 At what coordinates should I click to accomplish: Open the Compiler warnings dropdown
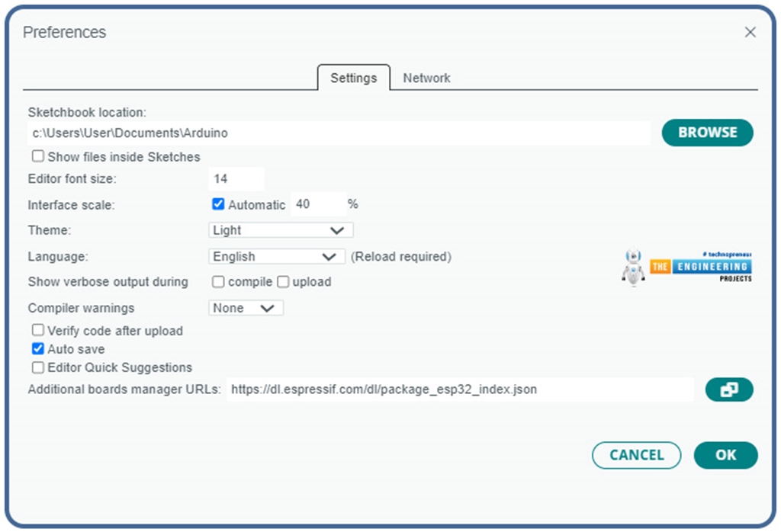[x=246, y=308]
